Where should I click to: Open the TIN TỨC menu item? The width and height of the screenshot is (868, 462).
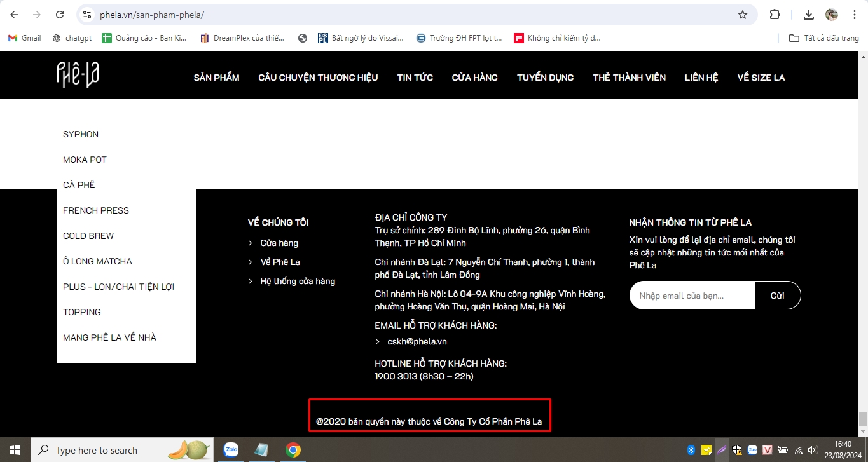click(x=415, y=77)
